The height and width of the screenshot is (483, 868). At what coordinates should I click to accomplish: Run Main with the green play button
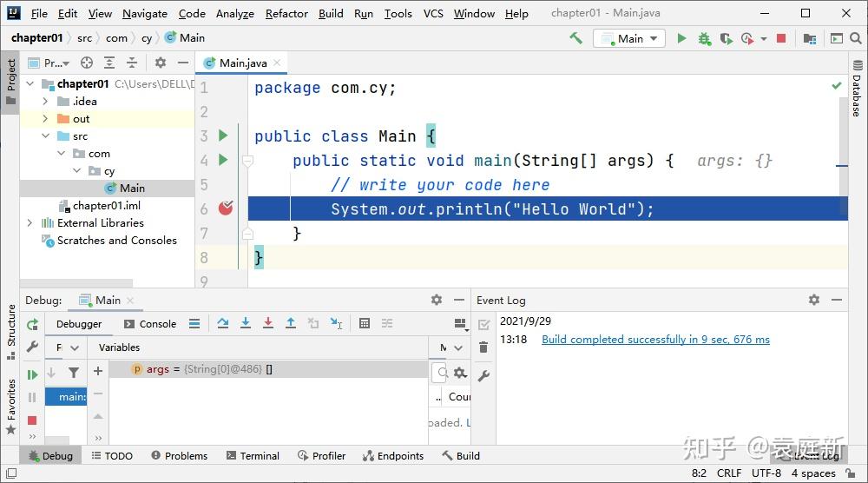(x=681, y=38)
